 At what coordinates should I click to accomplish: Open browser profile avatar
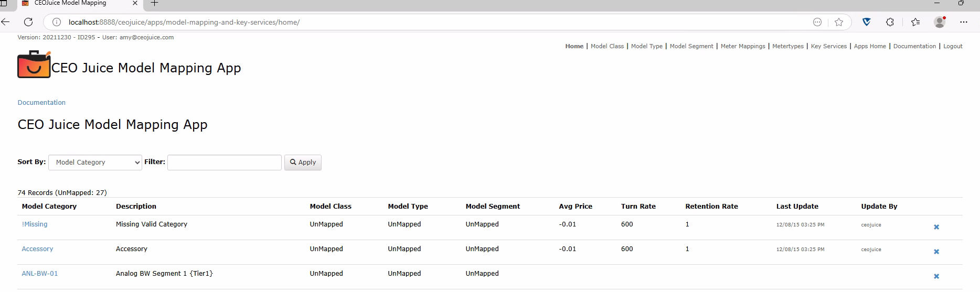940,22
